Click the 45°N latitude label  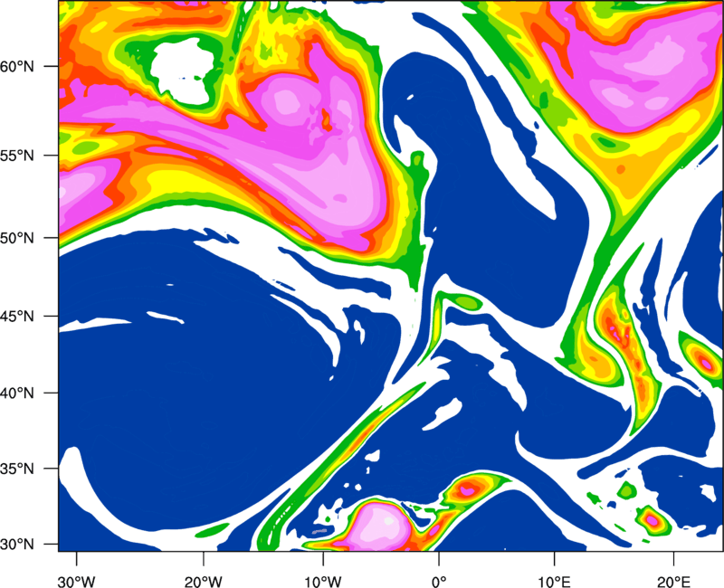point(17,317)
